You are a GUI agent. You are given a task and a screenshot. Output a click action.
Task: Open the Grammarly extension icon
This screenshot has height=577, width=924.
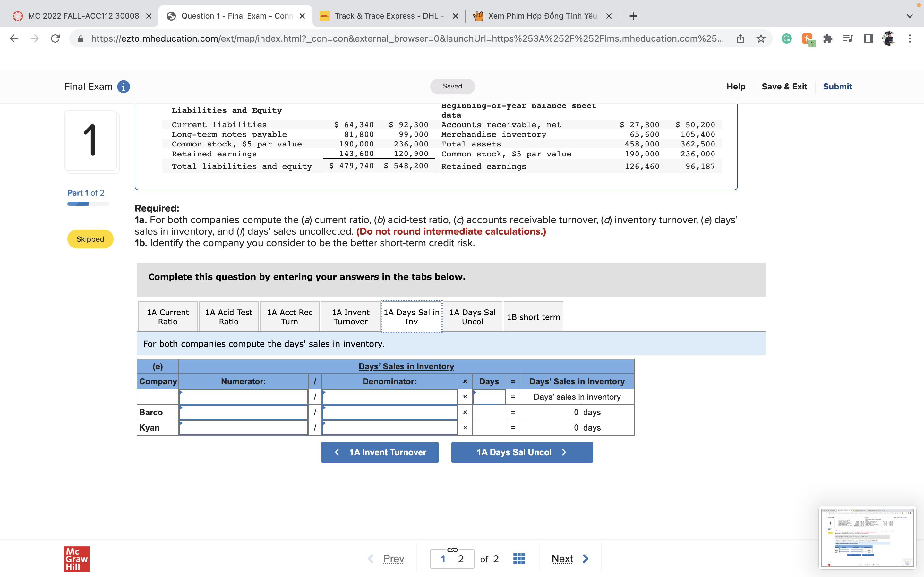pyautogui.click(x=786, y=38)
